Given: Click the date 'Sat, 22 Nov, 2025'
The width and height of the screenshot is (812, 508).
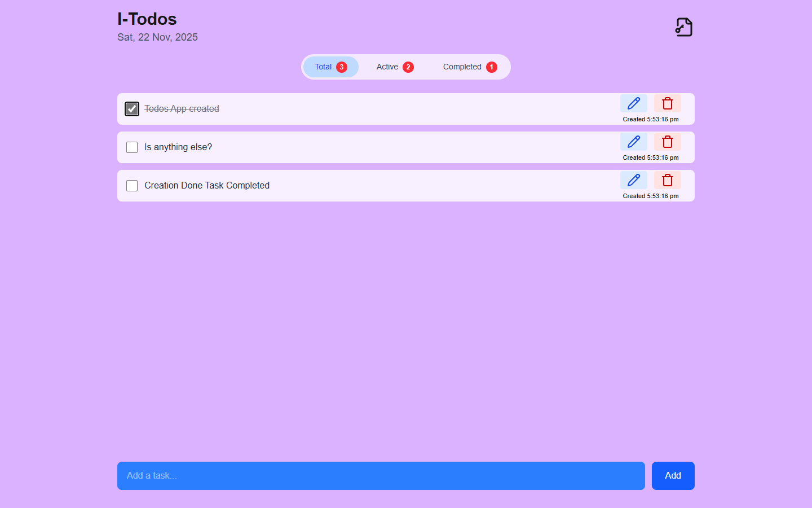Looking at the screenshot, I should pyautogui.click(x=157, y=37).
